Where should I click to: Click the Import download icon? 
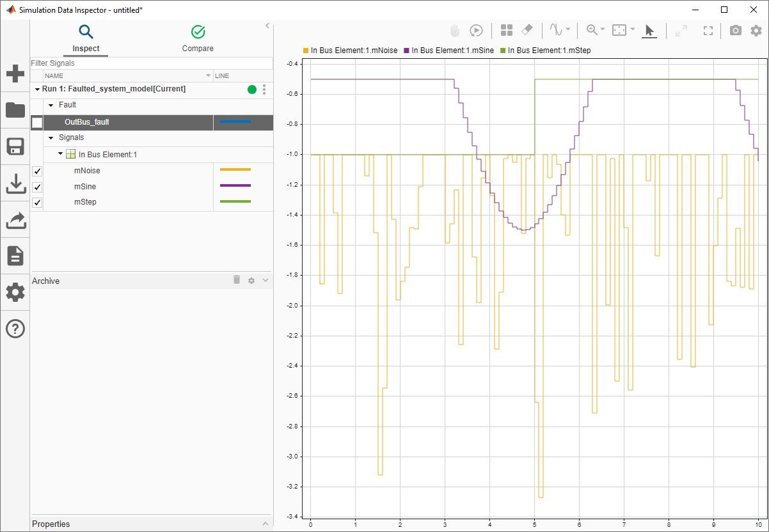coord(15,184)
